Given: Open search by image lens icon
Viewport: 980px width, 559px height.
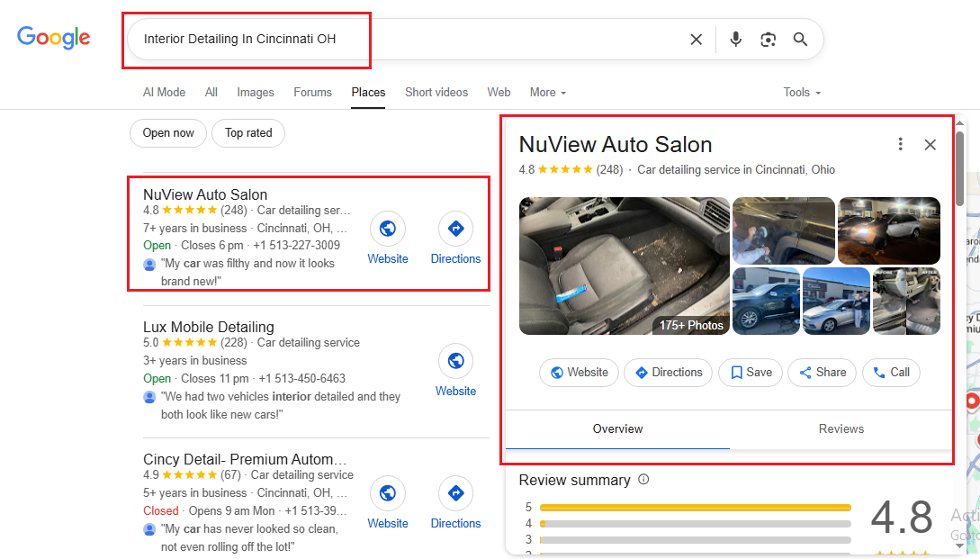Looking at the screenshot, I should [x=768, y=40].
